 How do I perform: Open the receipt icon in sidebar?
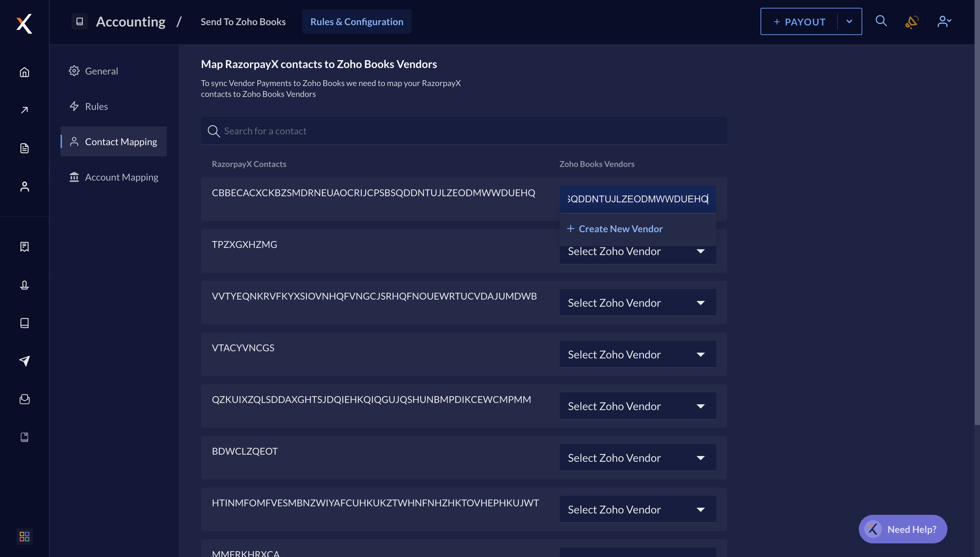24,247
